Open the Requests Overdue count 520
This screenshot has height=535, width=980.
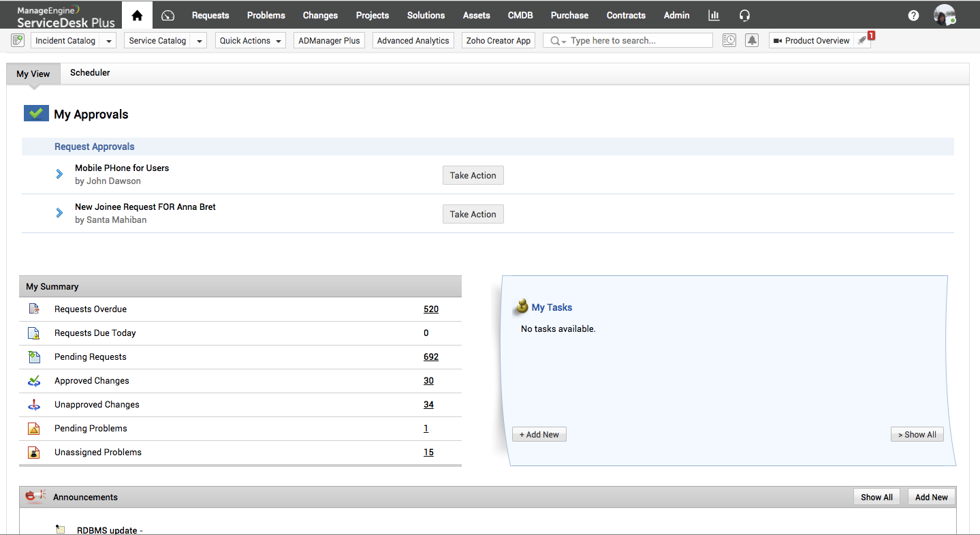click(431, 309)
